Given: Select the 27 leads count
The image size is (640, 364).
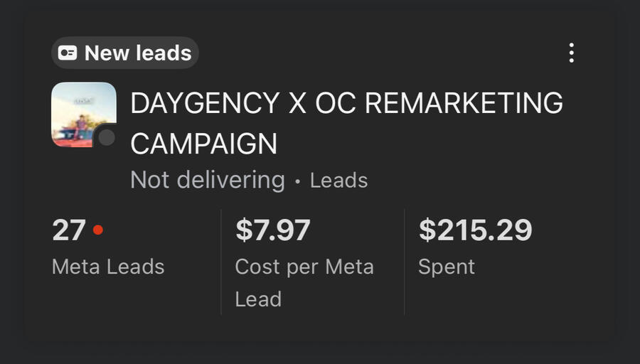Looking at the screenshot, I should coord(69,230).
